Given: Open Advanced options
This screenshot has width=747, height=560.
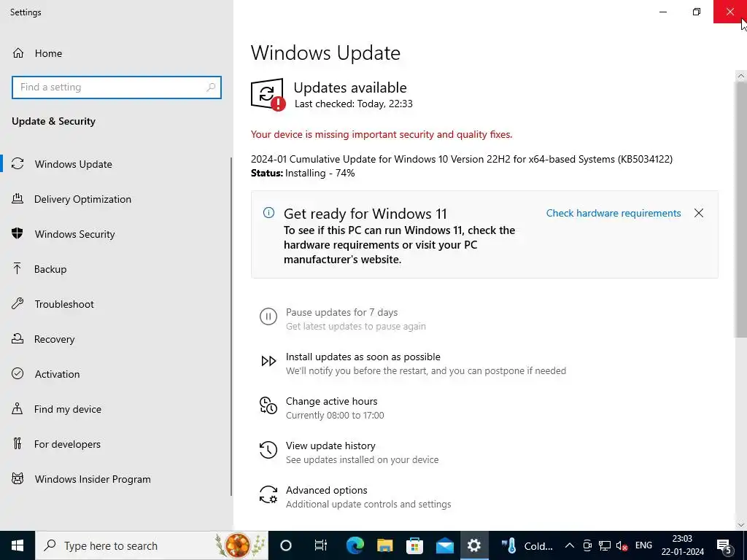Looking at the screenshot, I should [326, 490].
